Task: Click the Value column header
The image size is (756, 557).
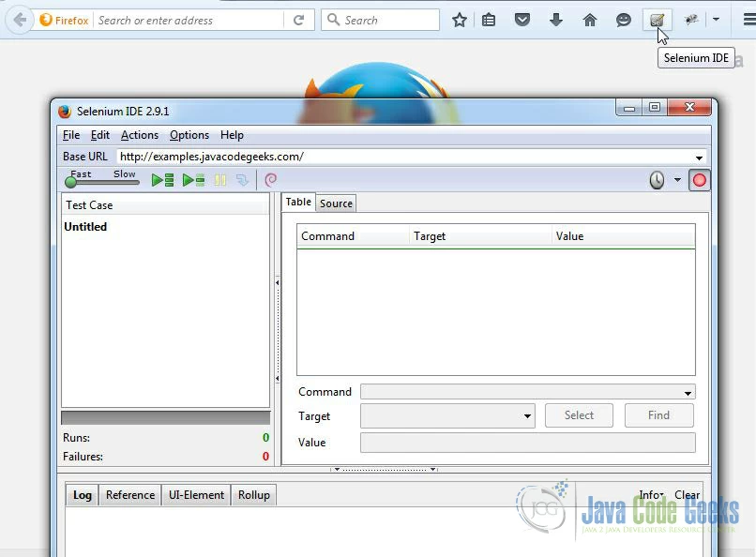Action: click(x=623, y=236)
